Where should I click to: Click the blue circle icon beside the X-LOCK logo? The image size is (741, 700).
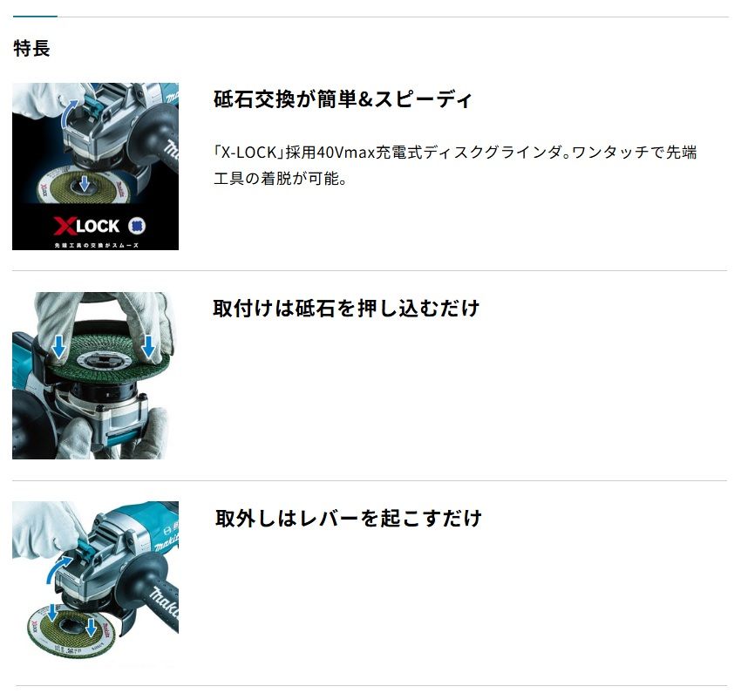(x=137, y=226)
